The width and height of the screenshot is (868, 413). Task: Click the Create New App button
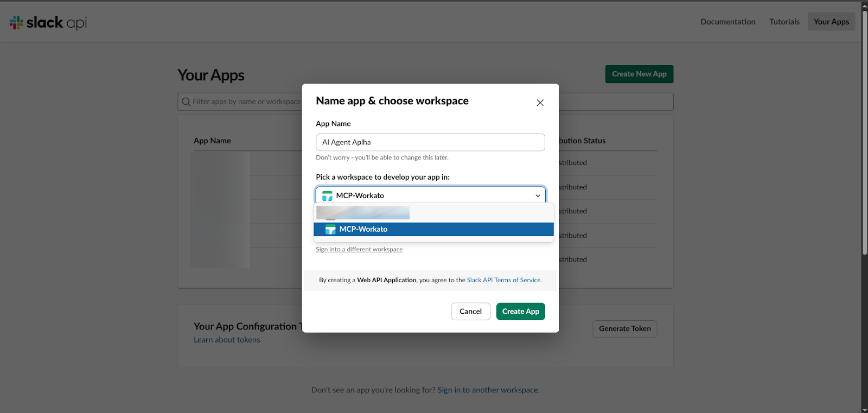pos(639,74)
